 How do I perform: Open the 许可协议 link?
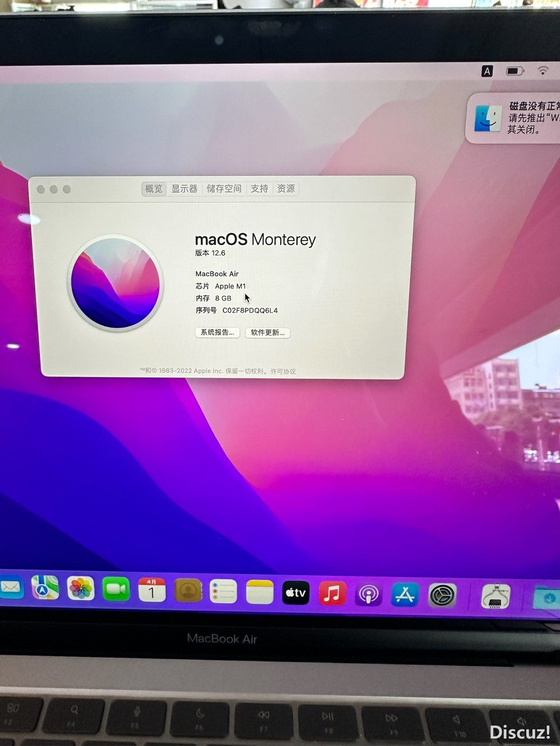point(283,371)
